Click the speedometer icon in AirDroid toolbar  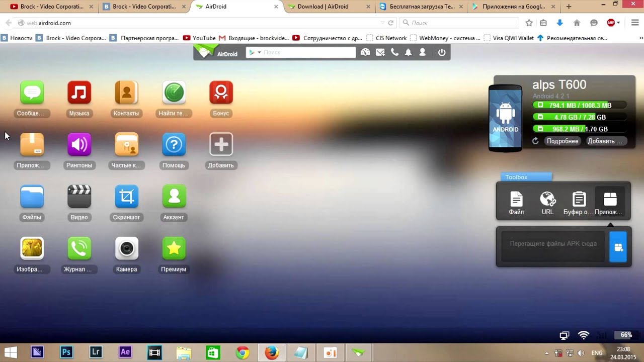(x=366, y=52)
